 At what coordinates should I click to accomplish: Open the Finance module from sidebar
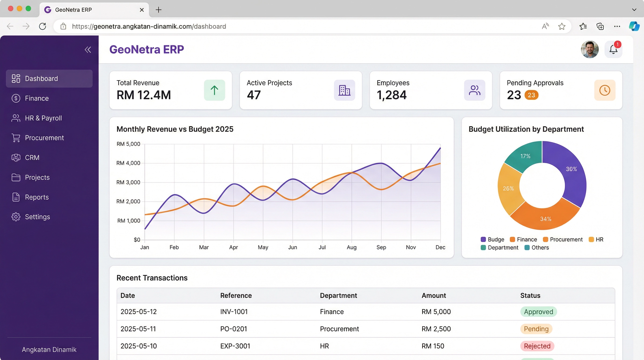click(x=37, y=98)
